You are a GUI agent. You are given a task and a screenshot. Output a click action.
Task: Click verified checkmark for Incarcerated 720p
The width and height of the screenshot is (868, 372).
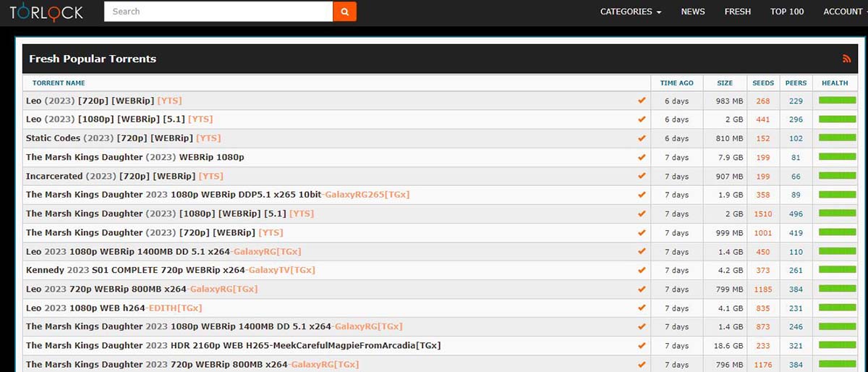click(642, 176)
